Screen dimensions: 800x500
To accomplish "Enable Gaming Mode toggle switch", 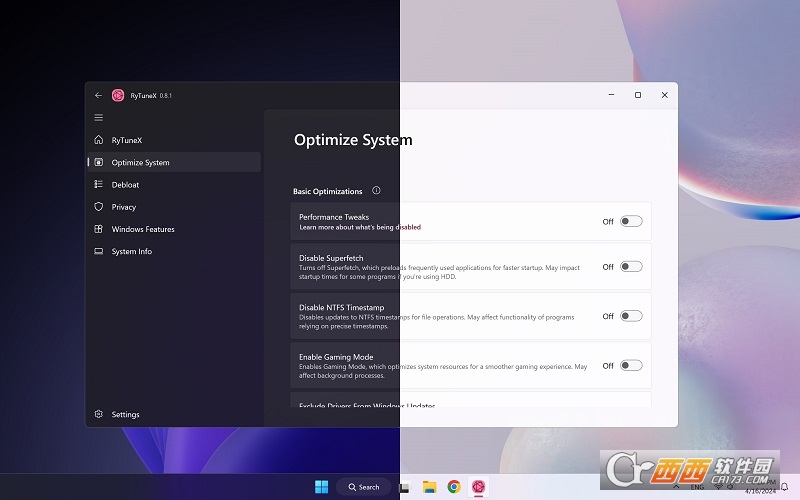I will coord(631,366).
